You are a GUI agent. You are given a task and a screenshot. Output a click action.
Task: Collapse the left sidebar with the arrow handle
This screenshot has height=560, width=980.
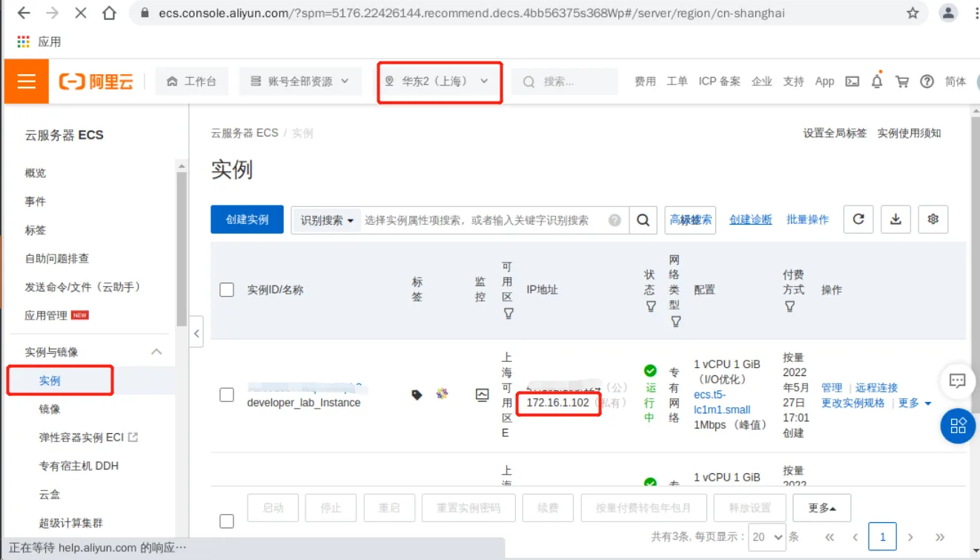pyautogui.click(x=196, y=333)
